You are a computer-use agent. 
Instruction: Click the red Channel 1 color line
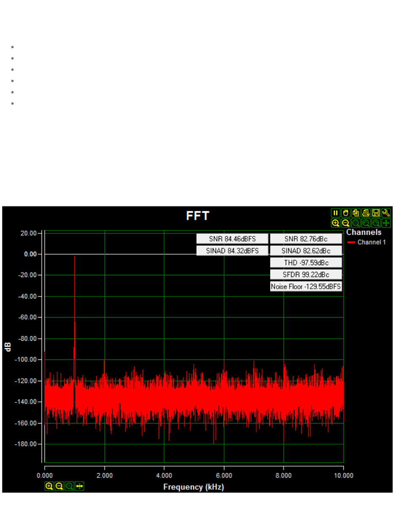(351, 242)
